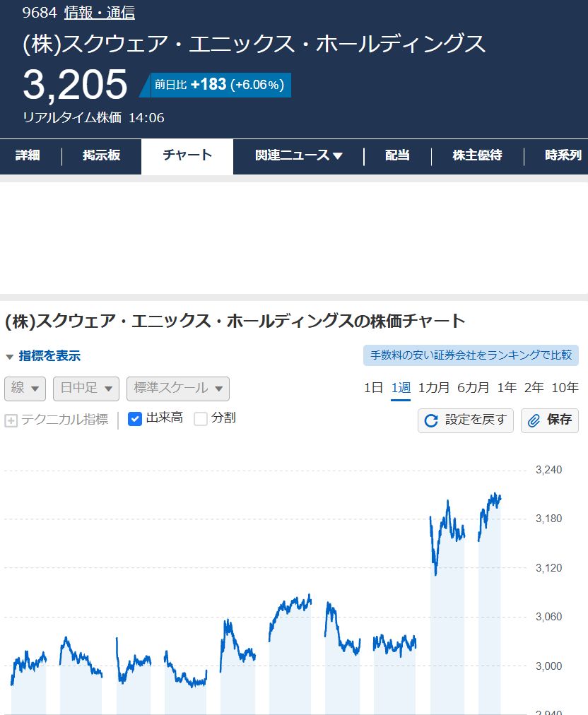Click the 3,240 price axis label
588x715 pixels.
pyautogui.click(x=548, y=470)
